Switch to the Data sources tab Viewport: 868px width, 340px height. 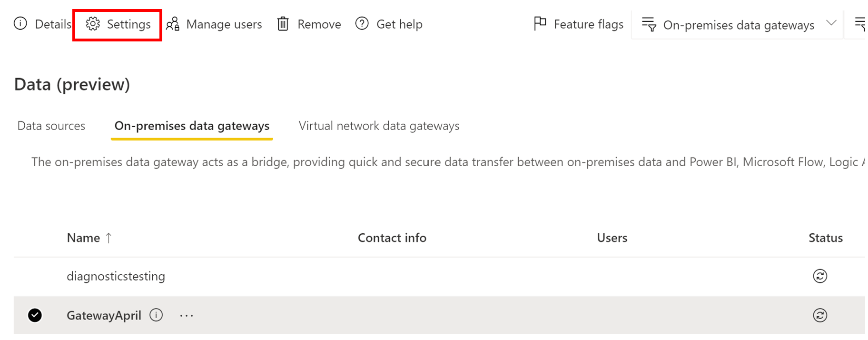click(x=51, y=126)
